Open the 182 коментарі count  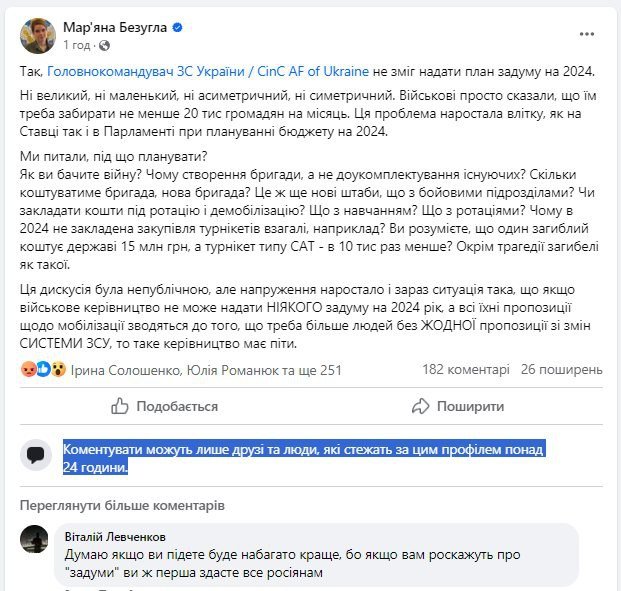click(x=466, y=369)
